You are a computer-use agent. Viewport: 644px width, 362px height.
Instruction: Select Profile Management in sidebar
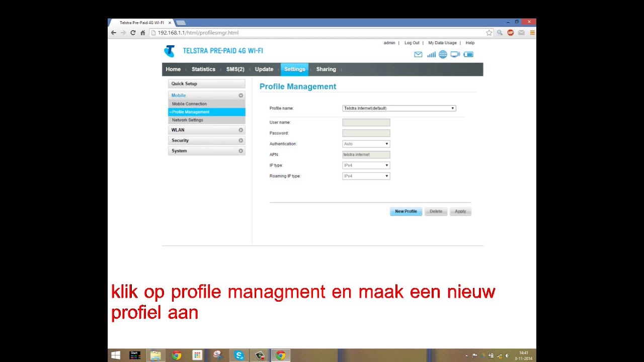[x=207, y=112]
